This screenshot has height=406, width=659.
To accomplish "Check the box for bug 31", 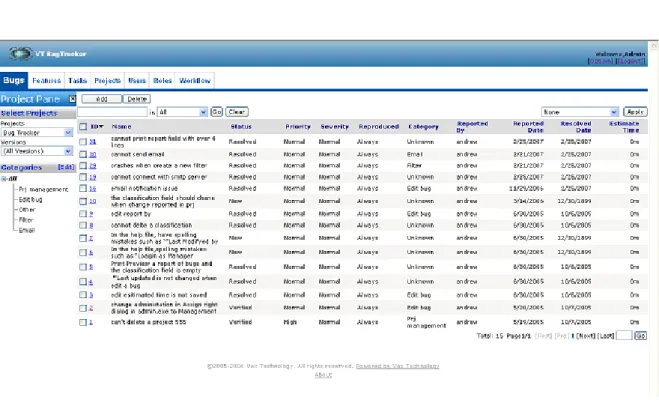I will tap(83, 142).
